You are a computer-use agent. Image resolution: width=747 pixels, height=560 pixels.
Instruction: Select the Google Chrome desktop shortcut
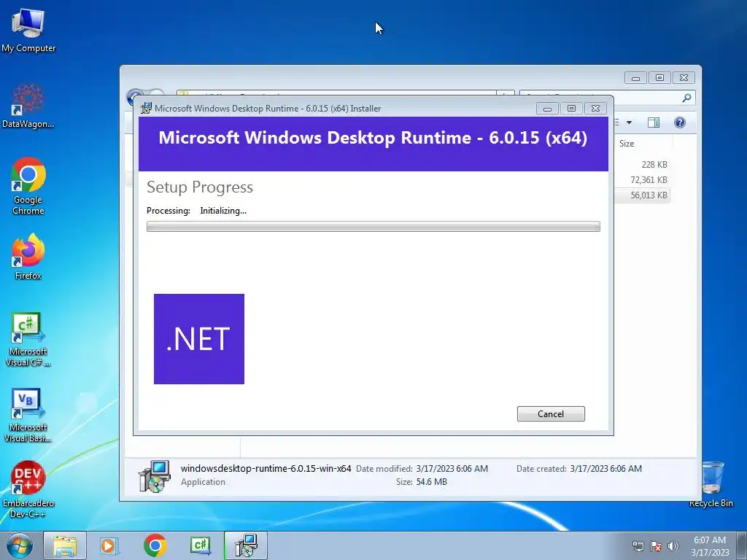pyautogui.click(x=28, y=187)
